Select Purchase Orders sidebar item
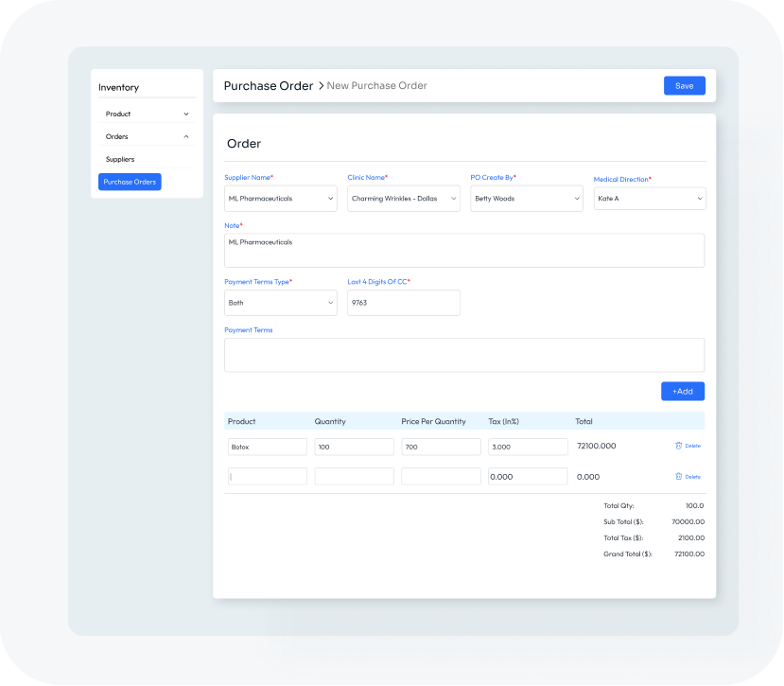The image size is (784, 686). click(x=130, y=182)
